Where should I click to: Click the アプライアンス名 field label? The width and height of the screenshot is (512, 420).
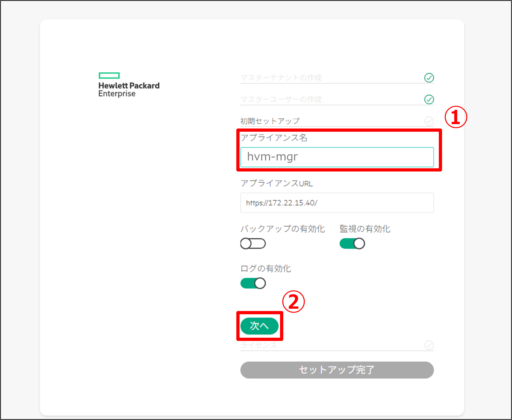click(x=274, y=138)
